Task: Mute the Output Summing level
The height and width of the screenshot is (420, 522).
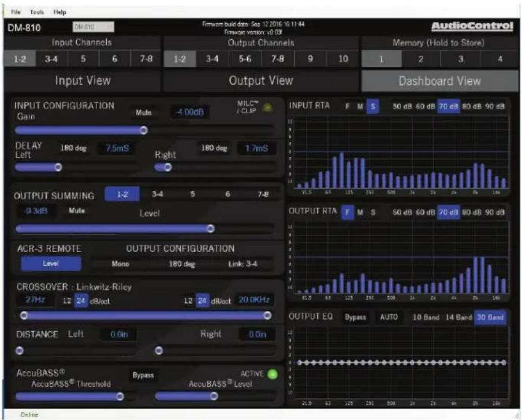Action: (77, 211)
